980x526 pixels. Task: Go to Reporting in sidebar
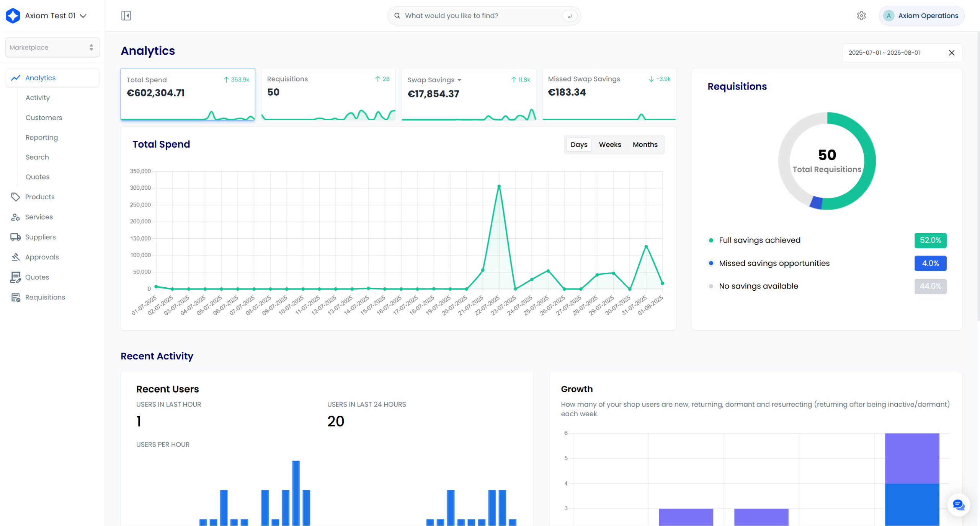42,137
